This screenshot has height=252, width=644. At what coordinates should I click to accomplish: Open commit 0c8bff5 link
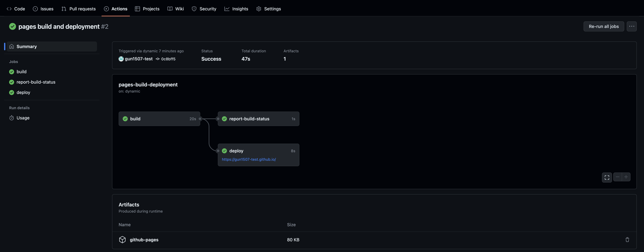[168, 59]
